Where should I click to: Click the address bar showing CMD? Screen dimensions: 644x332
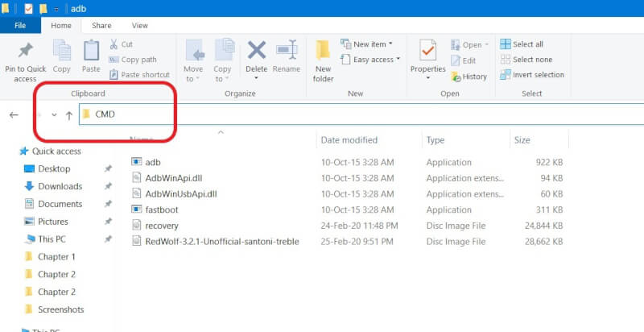(361, 114)
